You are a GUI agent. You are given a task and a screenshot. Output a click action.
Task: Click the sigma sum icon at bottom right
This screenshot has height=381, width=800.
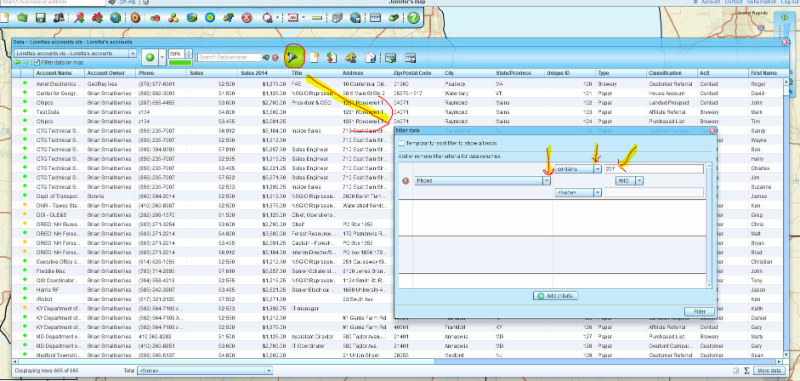tap(746, 371)
